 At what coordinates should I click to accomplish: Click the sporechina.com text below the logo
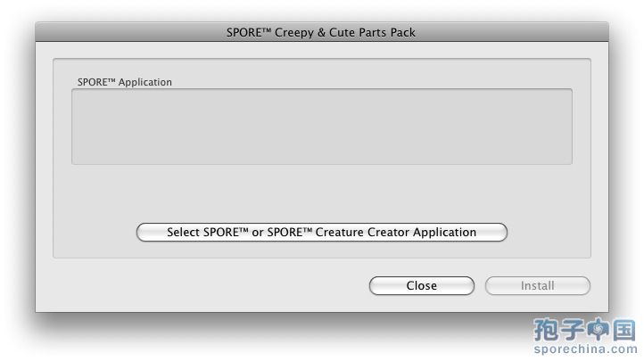pyautogui.click(x=583, y=349)
